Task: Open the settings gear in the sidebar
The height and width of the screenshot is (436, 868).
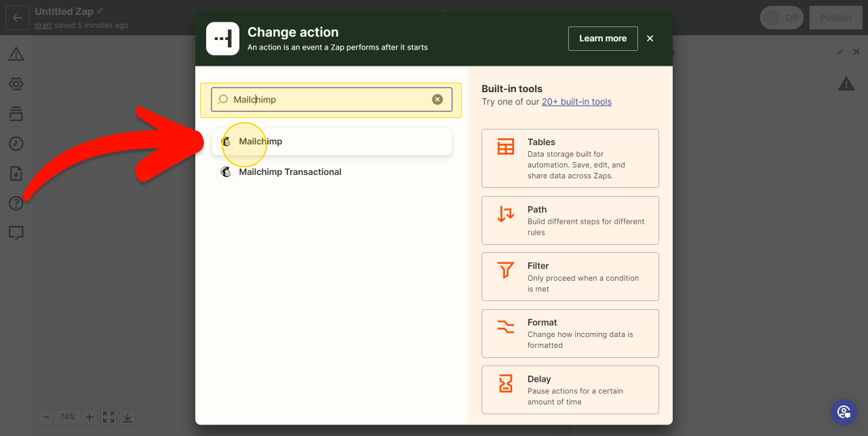Action: pos(16,84)
